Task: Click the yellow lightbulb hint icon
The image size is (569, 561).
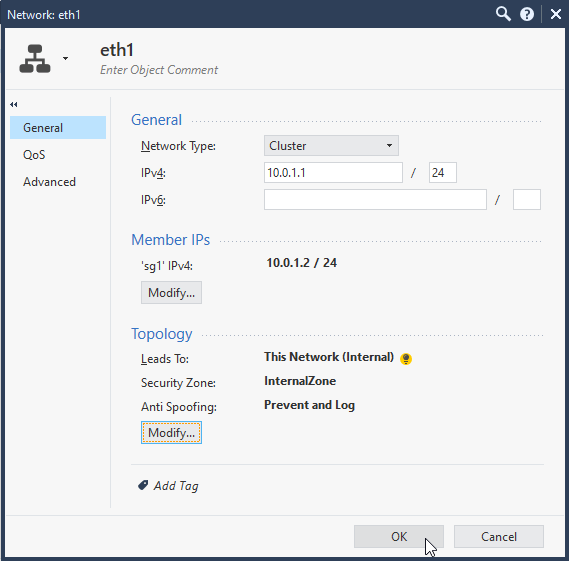Action: [406, 359]
